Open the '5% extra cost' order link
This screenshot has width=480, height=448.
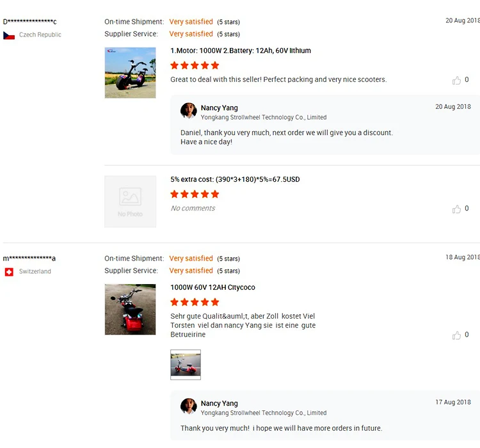coord(235,179)
